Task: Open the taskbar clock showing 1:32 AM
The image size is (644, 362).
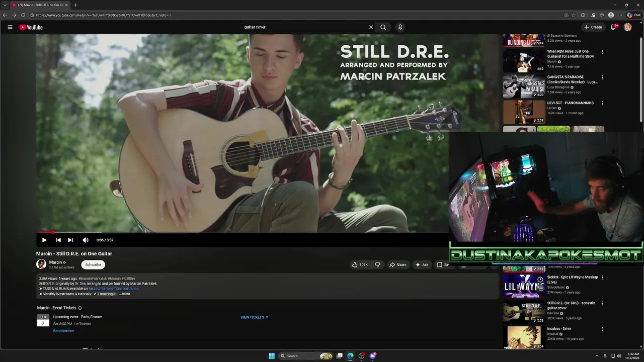Action: (633, 356)
